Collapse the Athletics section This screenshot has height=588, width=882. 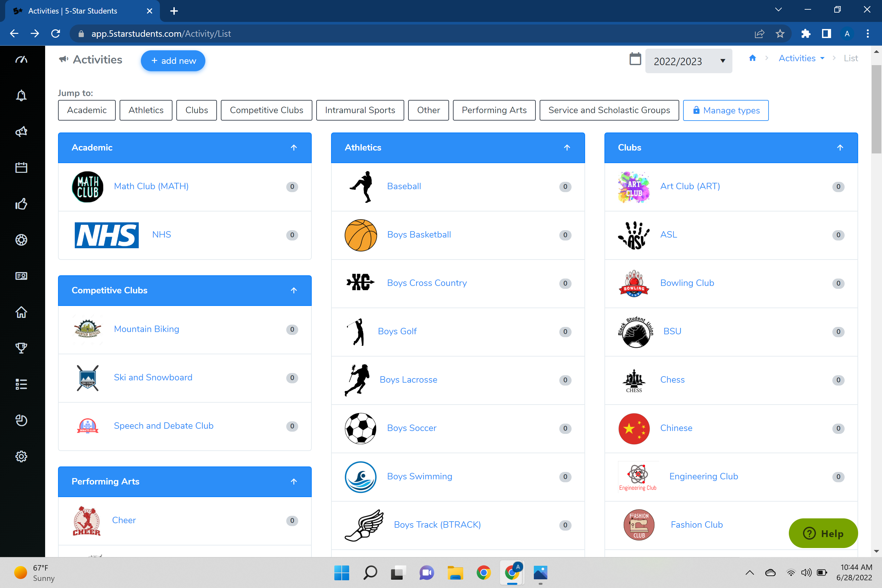click(567, 147)
